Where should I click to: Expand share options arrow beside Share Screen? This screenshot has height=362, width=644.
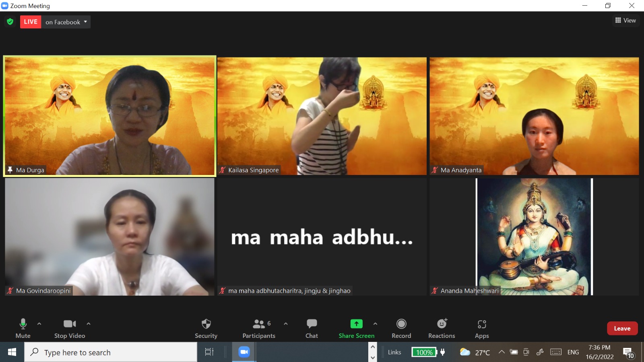375,324
